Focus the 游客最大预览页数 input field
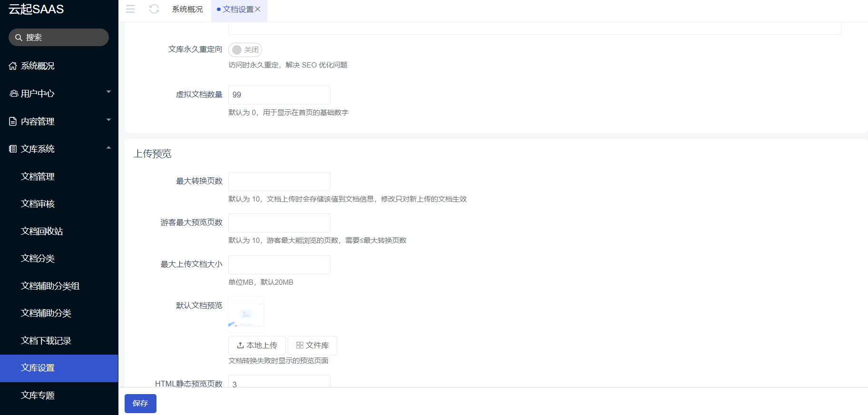868x415 pixels. [279, 223]
